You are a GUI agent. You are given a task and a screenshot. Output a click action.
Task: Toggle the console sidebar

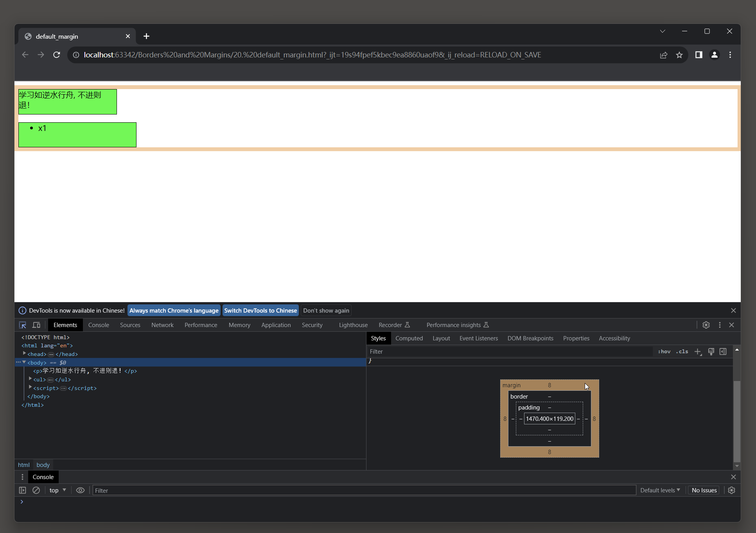pos(23,490)
